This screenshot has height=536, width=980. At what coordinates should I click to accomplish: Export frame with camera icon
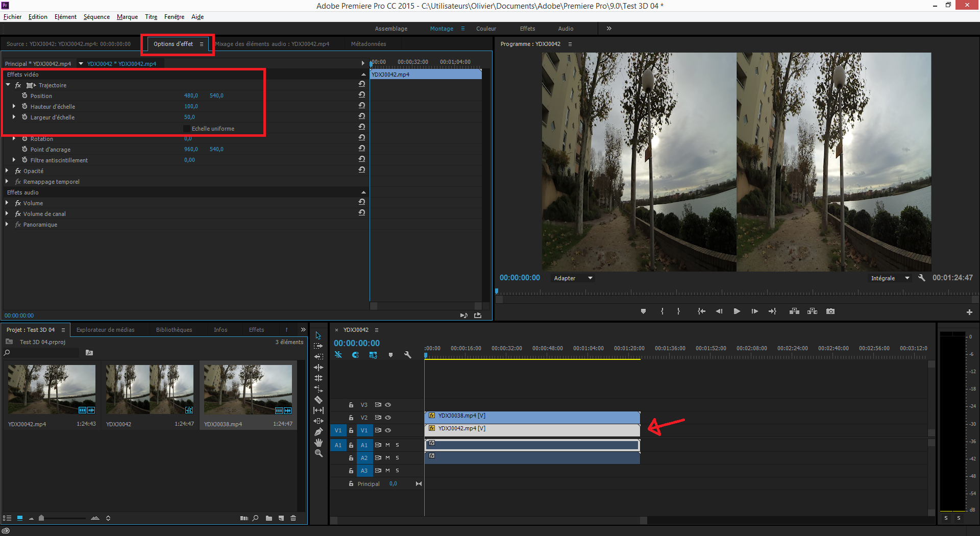click(x=830, y=311)
